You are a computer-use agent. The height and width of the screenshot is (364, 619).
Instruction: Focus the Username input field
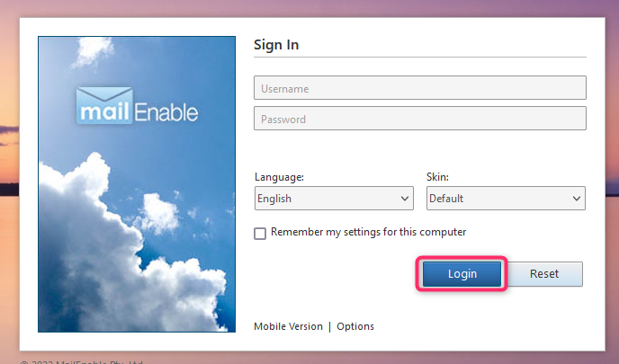coord(420,88)
